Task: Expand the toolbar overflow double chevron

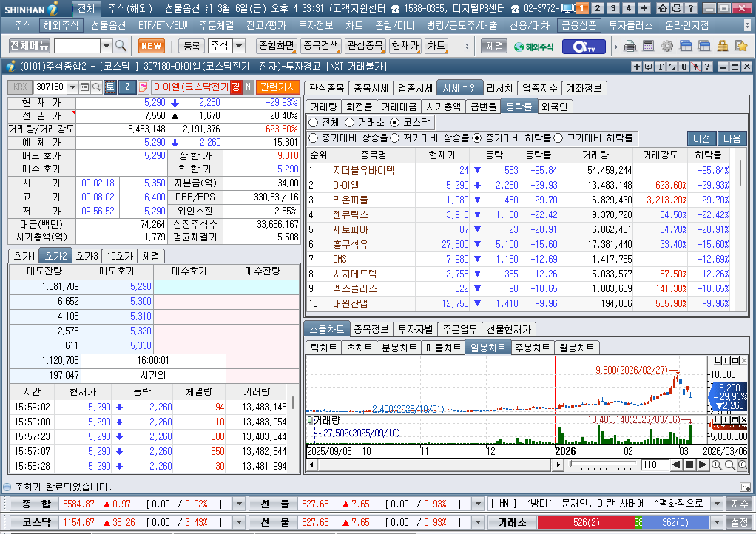Action: pos(467,47)
